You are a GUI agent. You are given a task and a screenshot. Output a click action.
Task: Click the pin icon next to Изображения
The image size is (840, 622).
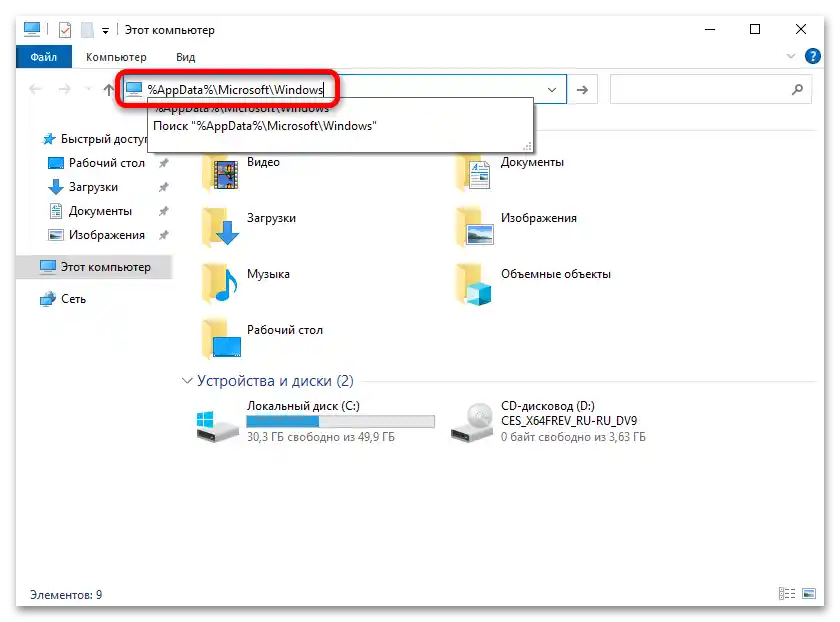tap(163, 235)
